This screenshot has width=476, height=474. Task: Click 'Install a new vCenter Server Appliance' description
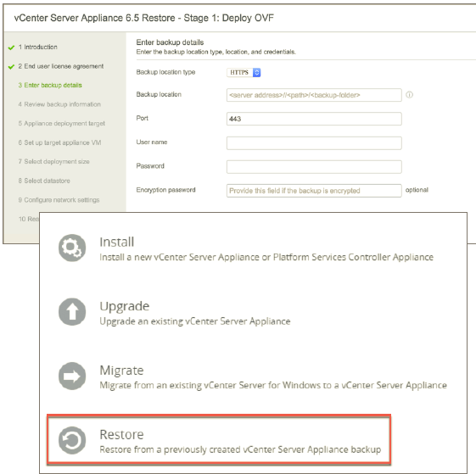click(x=266, y=257)
